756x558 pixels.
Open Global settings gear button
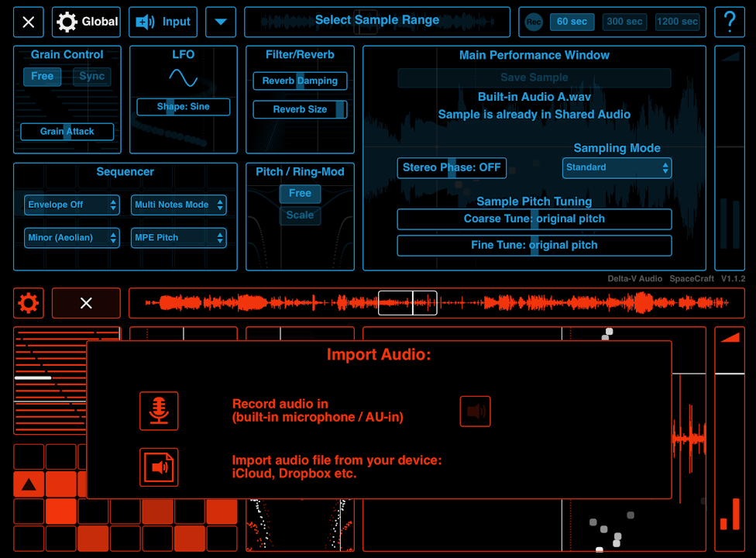click(86, 22)
